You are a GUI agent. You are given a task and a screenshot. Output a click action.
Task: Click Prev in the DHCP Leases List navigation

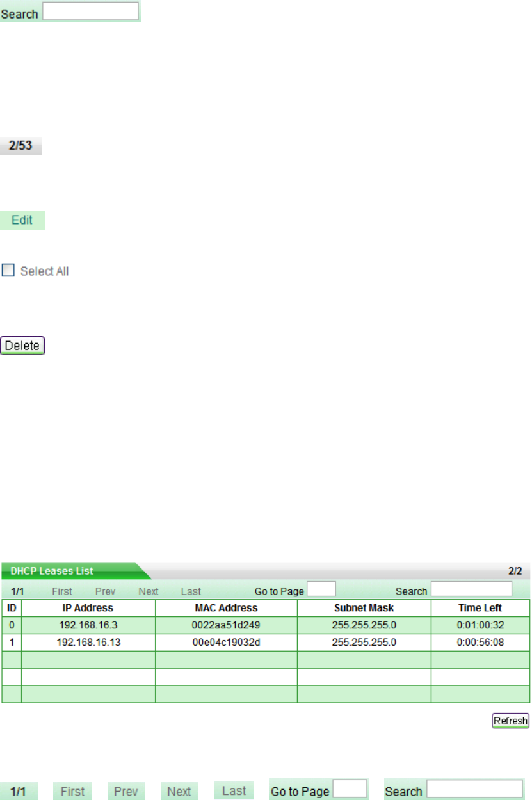click(106, 591)
